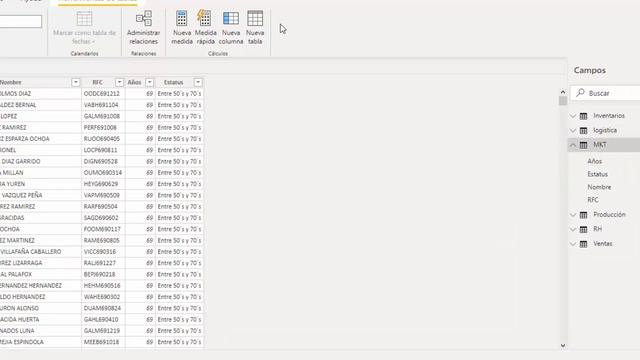The width and height of the screenshot is (640, 360).
Task: Select Estatus cell in OODC691212 row
Action: click(x=179, y=93)
